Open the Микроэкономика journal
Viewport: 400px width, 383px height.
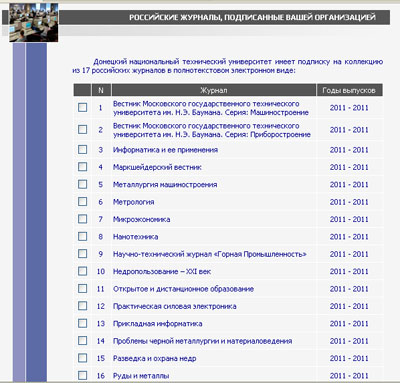(x=141, y=219)
